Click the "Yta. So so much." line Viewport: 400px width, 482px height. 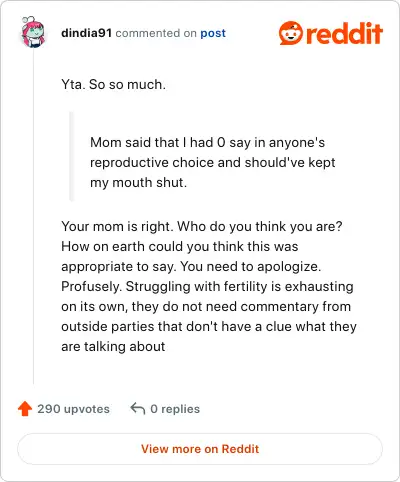pyautogui.click(x=113, y=84)
